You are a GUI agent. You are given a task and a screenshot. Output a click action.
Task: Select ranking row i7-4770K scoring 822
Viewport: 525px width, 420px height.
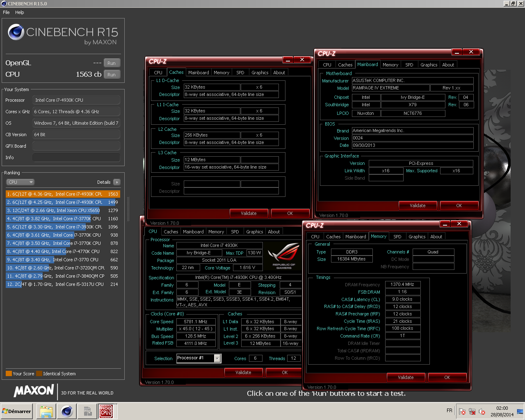tap(63, 251)
